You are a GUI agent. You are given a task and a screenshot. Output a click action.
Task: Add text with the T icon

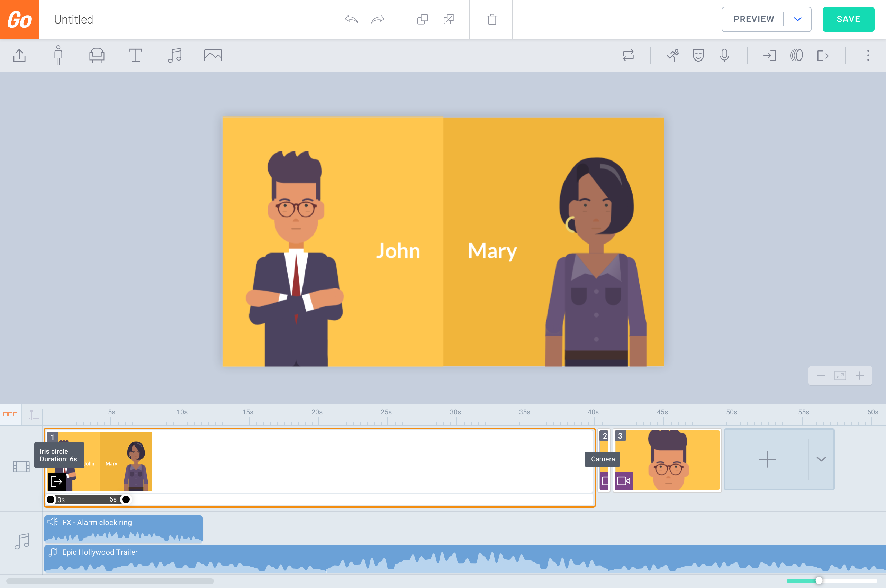(135, 55)
